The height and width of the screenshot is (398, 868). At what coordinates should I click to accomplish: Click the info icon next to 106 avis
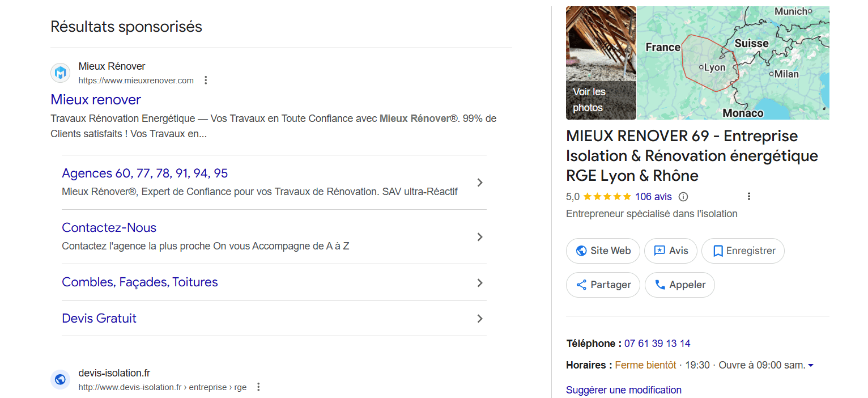683,197
